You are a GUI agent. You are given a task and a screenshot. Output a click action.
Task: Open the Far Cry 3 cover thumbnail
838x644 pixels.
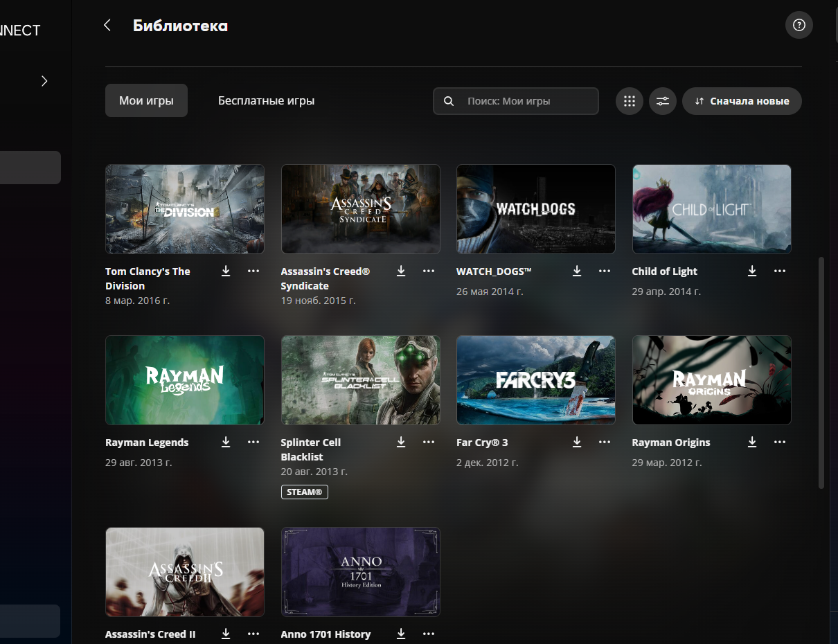(x=536, y=380)
